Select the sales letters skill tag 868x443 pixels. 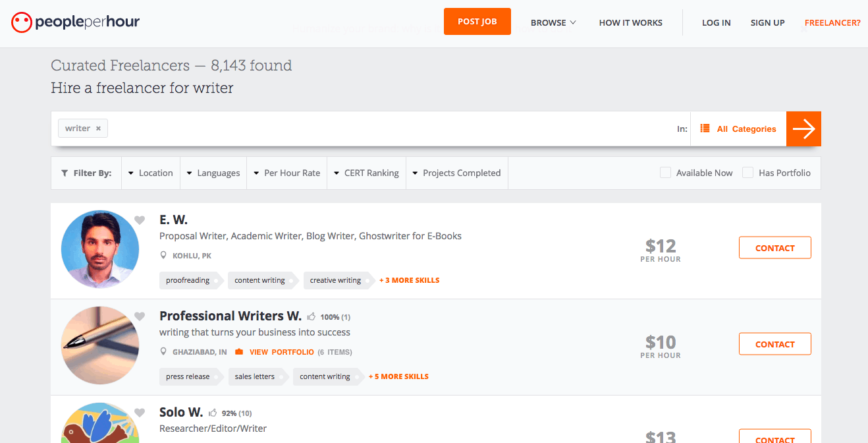pyautogui.click(x=257, y=376)
